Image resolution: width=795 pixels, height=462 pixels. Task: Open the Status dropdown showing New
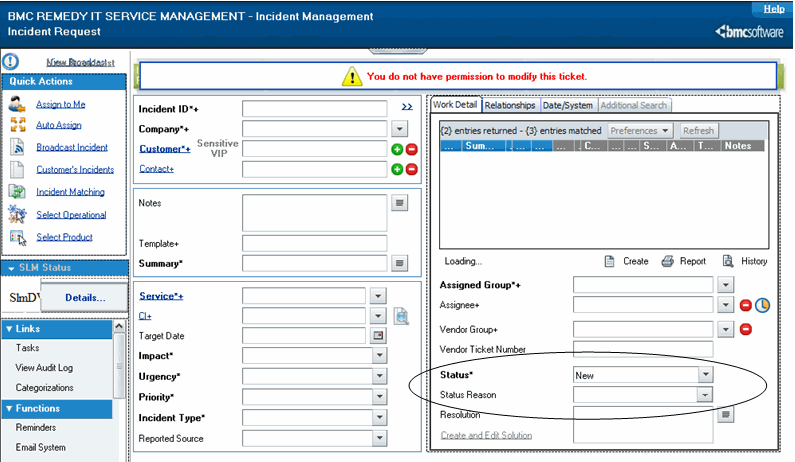705,375
